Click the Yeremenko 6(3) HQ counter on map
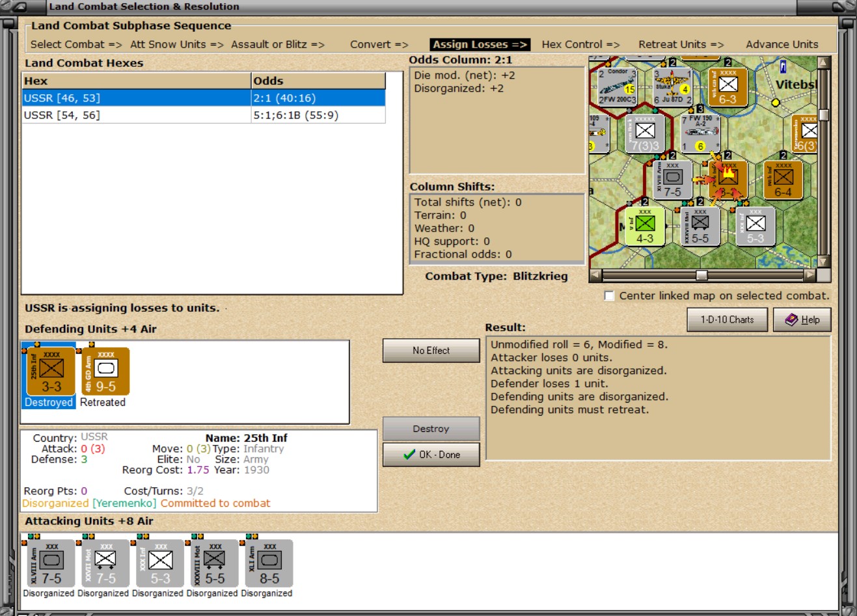This screenshot has width=857, height=616. [806, 133]
